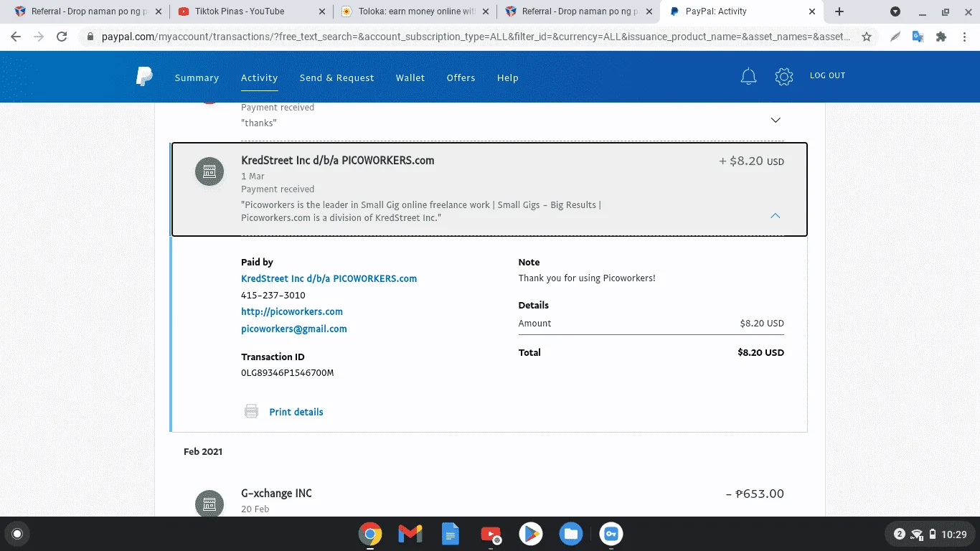980x551 pixels.
Task: Click picoworkers@gmail.com email link
Action: tap(294, 329)
